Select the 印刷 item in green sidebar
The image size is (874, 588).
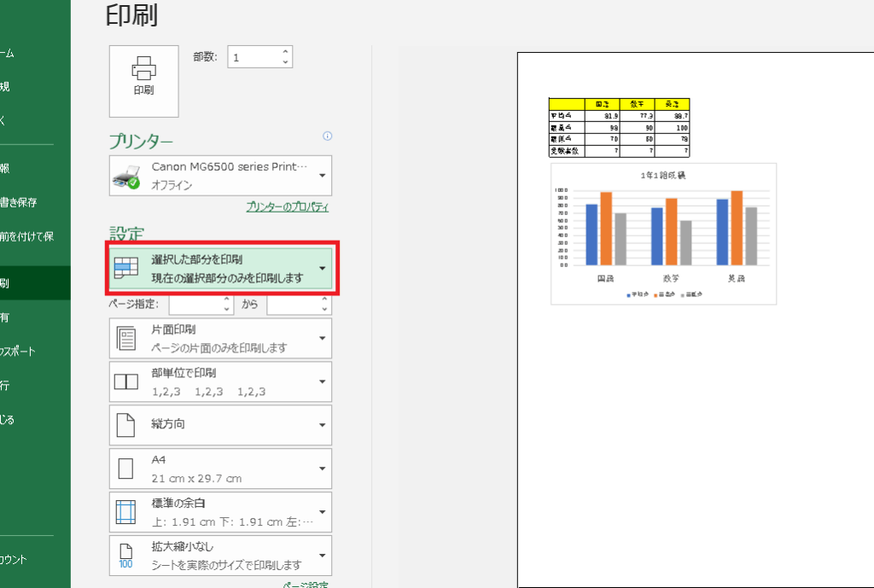click(x=35, y=283)
